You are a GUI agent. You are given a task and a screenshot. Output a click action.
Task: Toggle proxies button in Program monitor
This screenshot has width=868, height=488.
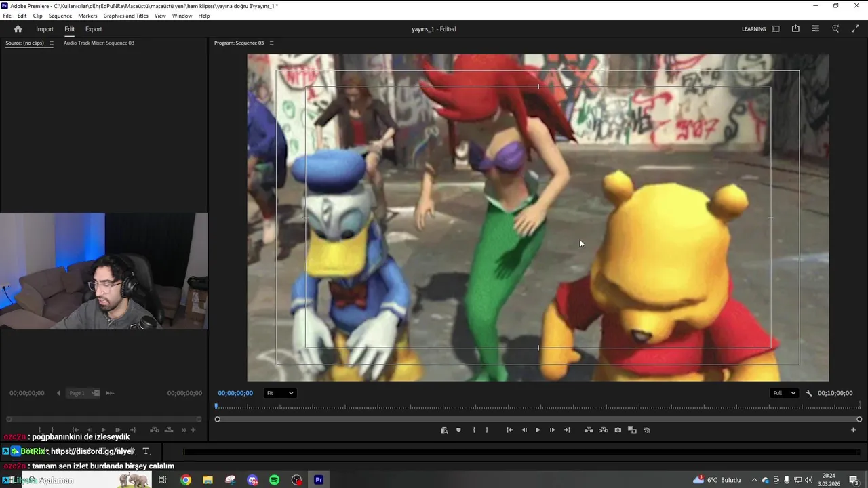coord(647,430)
